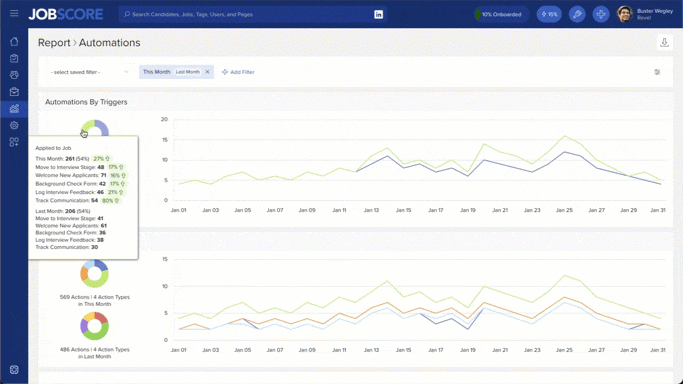Click 'Applied to Job' title in the tooltip
Viewport: 683px width, 384px height.
(53, 148)
